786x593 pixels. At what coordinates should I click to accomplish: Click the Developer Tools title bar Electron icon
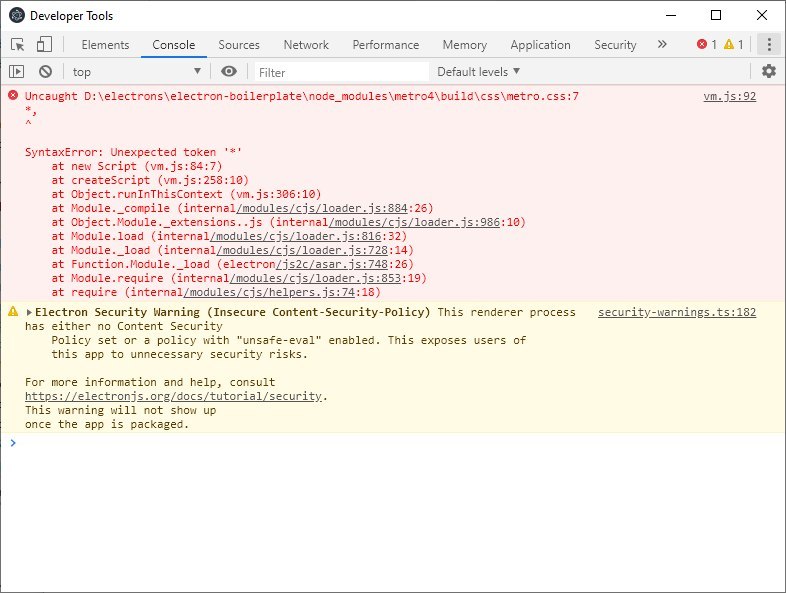(x=17, y=16)
